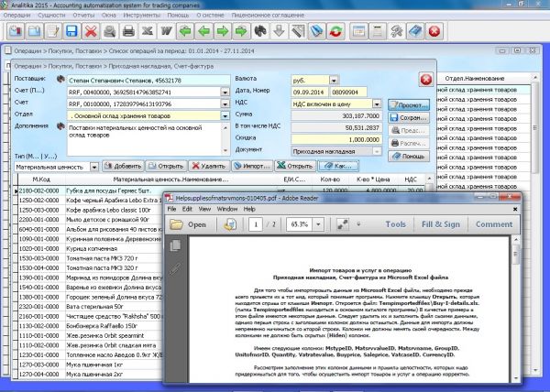Open the Материальная ценность type dropdown
The image size is (550, 392).
[x=94, y=167]
